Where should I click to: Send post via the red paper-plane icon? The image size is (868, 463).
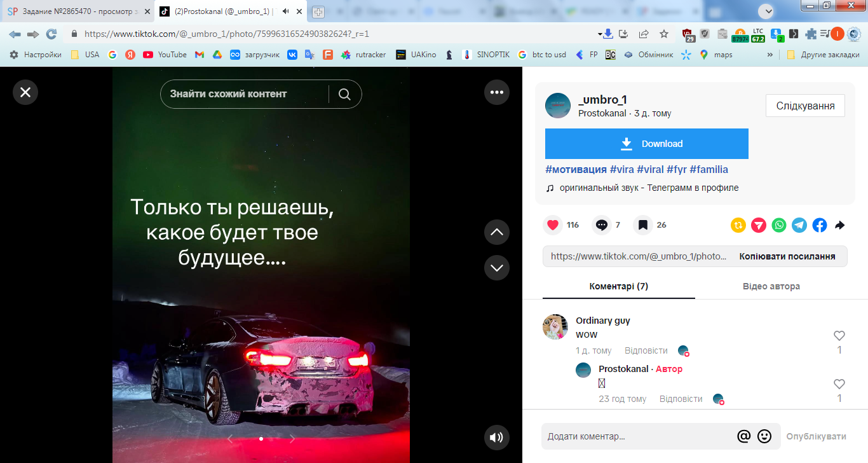pos(759,225)
